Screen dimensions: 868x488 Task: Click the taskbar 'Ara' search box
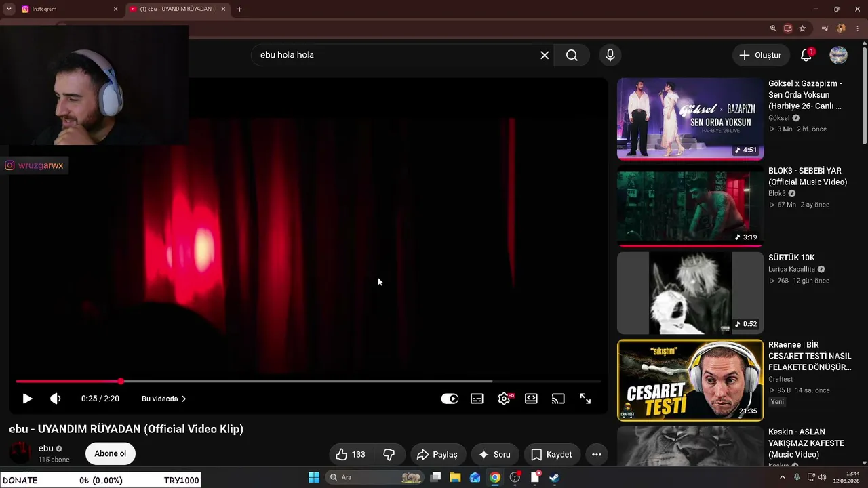374,477
